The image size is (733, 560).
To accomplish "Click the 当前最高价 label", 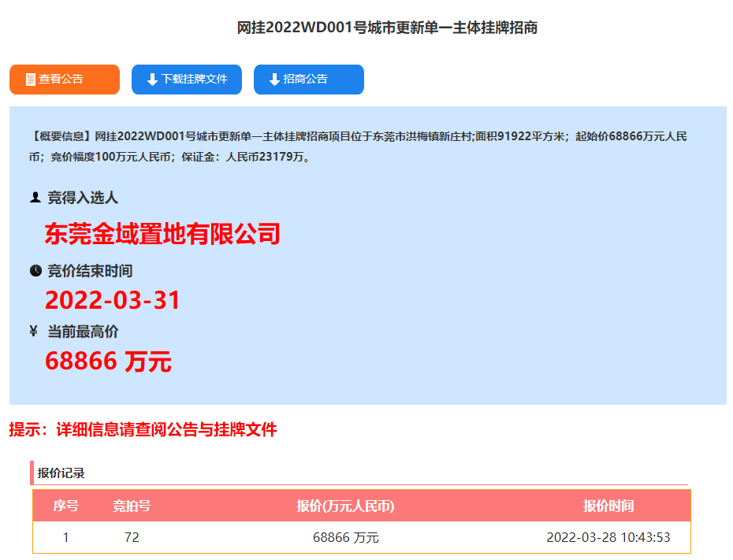I will tap(83, 332).
